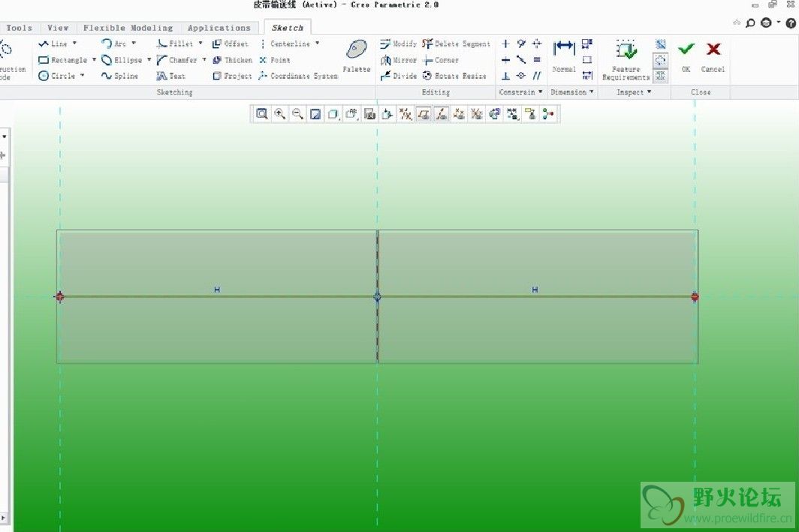
Task: Apply the parallel constraint
Action: click(x=537, y=76)
